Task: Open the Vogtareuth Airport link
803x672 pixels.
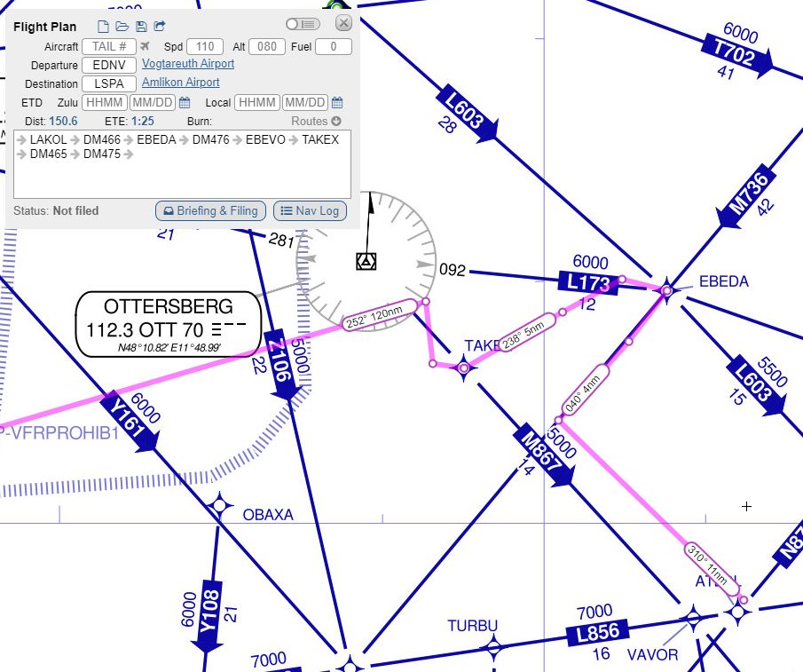Action: tap(188, 64)
